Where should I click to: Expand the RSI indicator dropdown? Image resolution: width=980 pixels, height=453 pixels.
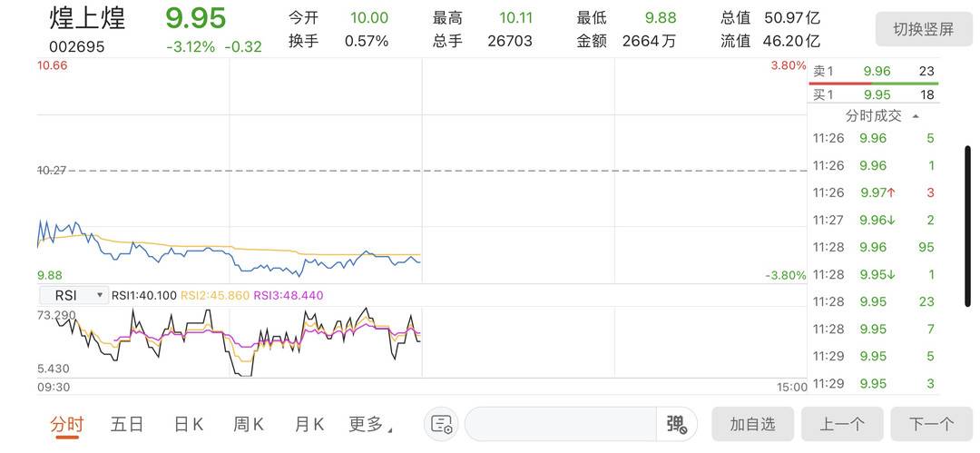tap(73, 295)
